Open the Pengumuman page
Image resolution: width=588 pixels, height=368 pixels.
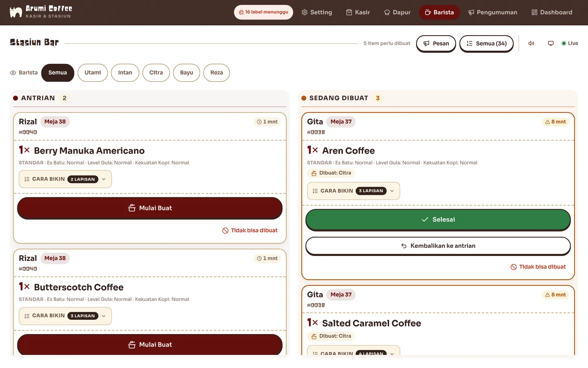click(x=492, y=12)
